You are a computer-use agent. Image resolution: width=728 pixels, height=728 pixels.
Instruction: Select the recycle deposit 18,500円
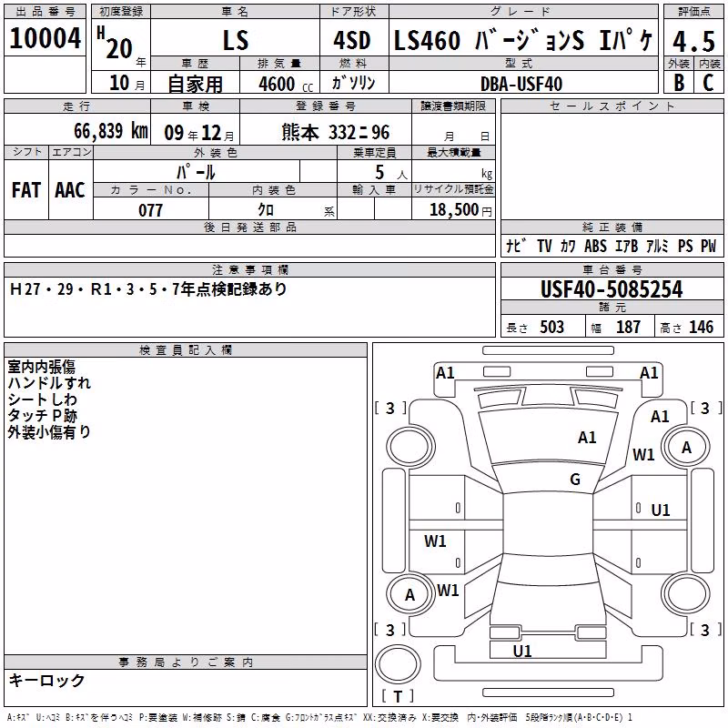pyautogui.click(x=460, y=210)
